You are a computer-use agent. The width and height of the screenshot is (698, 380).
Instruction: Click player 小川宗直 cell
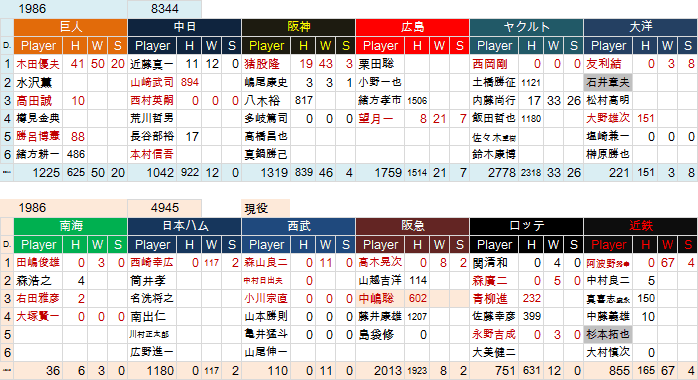point(266,299)
